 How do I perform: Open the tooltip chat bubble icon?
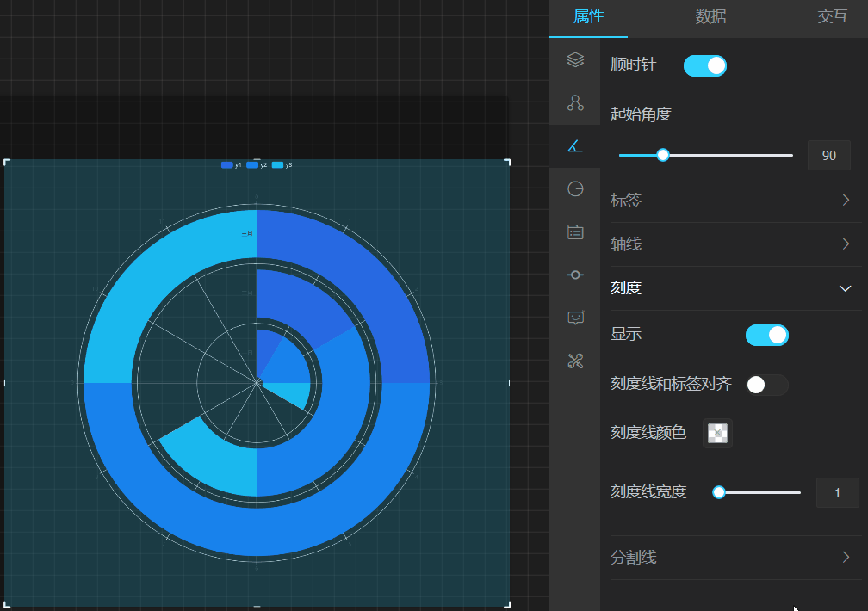click(575, 318)
